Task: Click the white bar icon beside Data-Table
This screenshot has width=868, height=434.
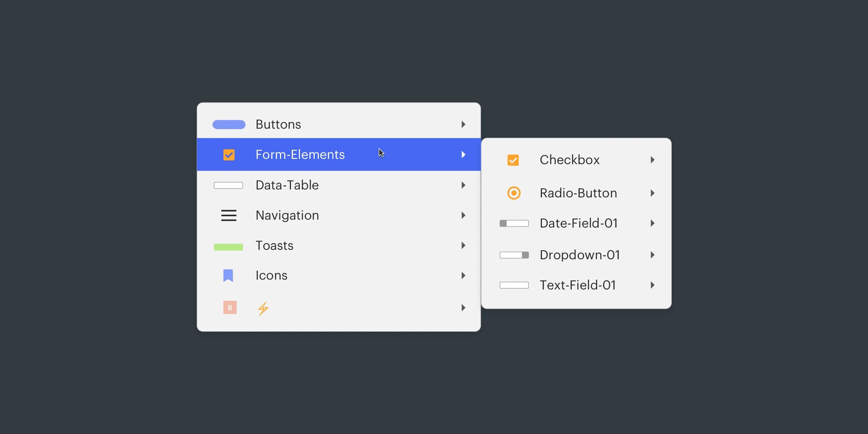Action: pyautogui.click(x=228, y=185)
